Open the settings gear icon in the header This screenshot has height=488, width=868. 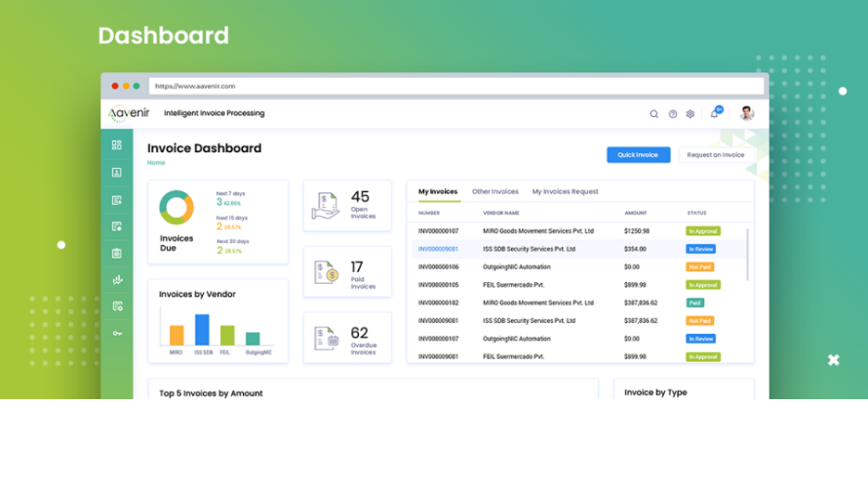pos(690,114)
